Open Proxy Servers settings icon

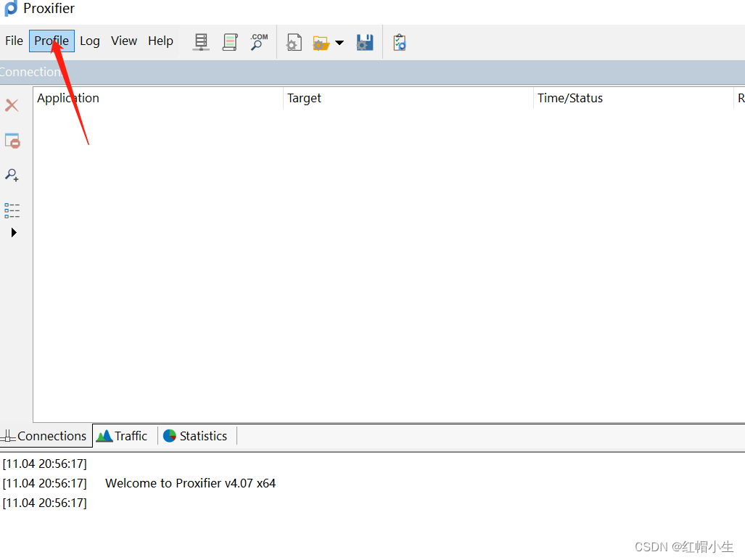(201, 42)
